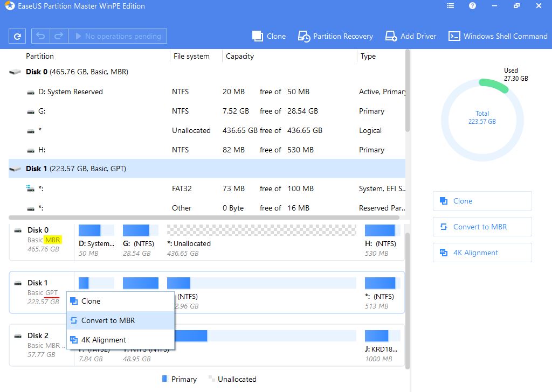Click the help question mark icon
The width and height of the screenshot is (552, 392).
[472, 6]
